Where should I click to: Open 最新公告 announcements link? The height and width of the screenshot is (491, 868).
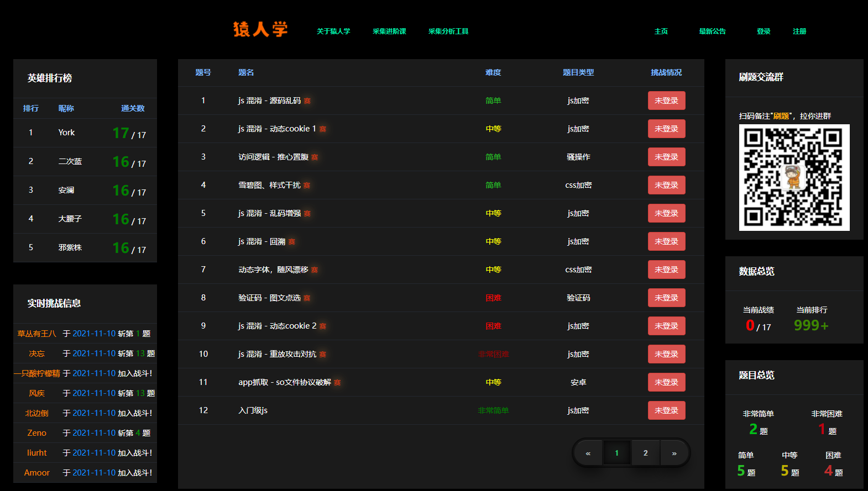click(712, 31)
